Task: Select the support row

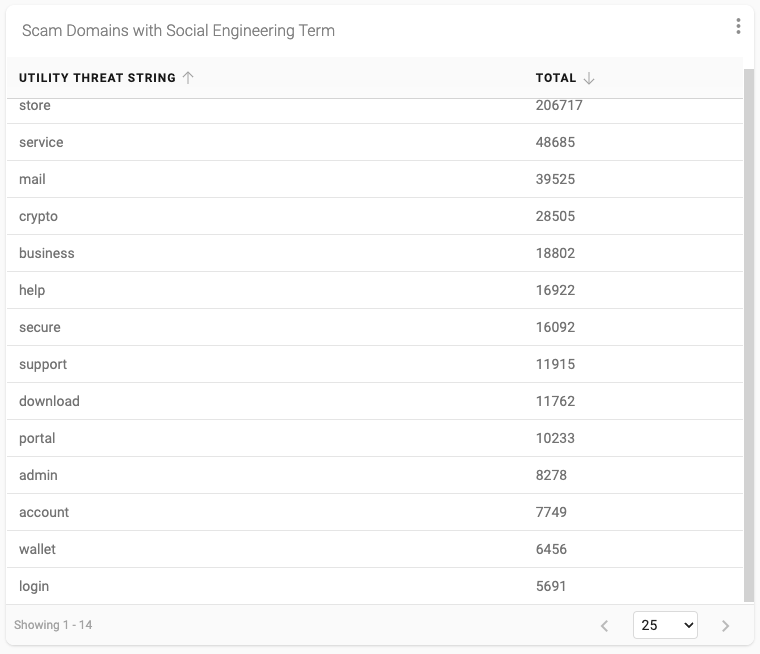Action: tap(375, 364)
